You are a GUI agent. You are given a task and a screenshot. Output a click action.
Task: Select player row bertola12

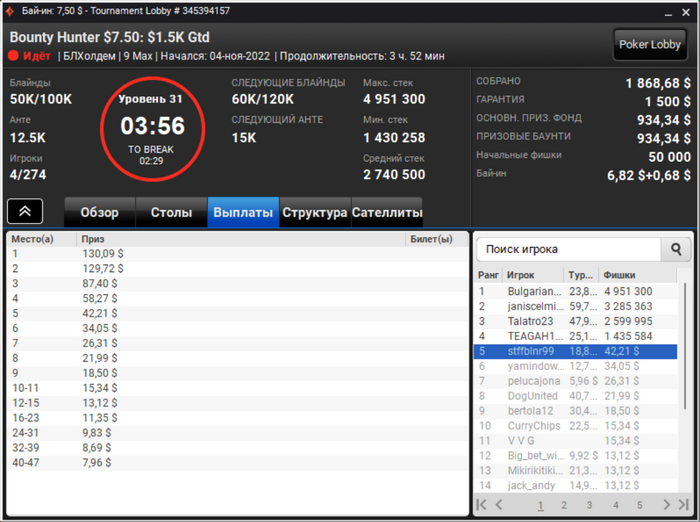coord(575,411)
